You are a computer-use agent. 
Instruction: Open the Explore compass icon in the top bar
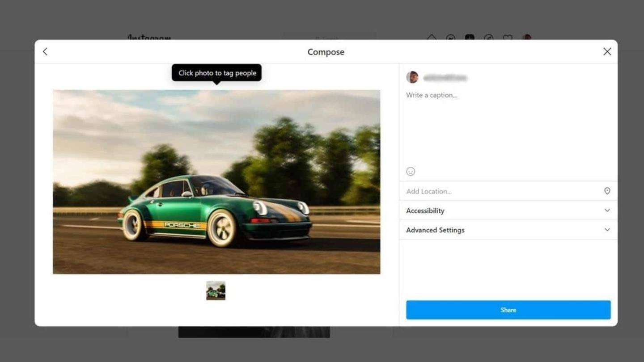point(489,38)
